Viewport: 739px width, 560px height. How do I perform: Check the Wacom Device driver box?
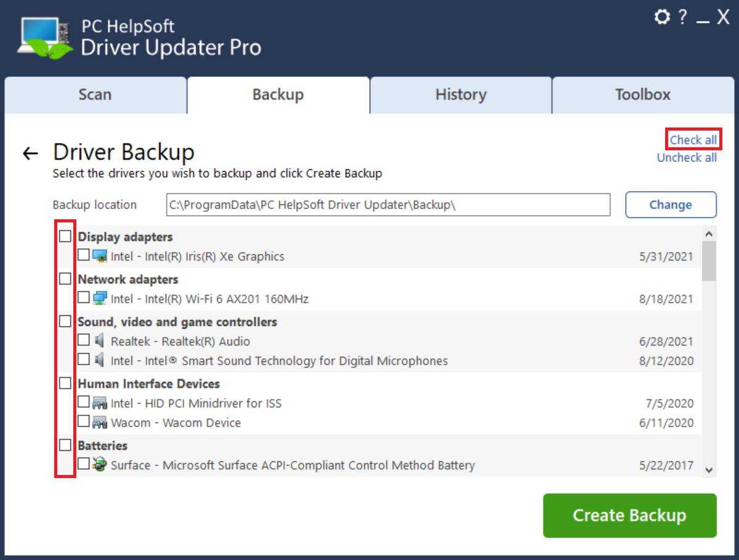84,421
